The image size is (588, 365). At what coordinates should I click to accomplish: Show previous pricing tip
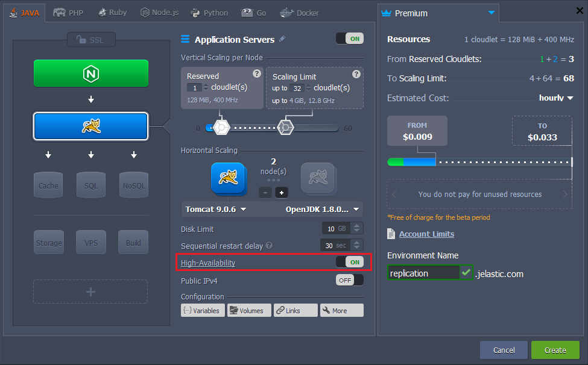pos(394,194)
